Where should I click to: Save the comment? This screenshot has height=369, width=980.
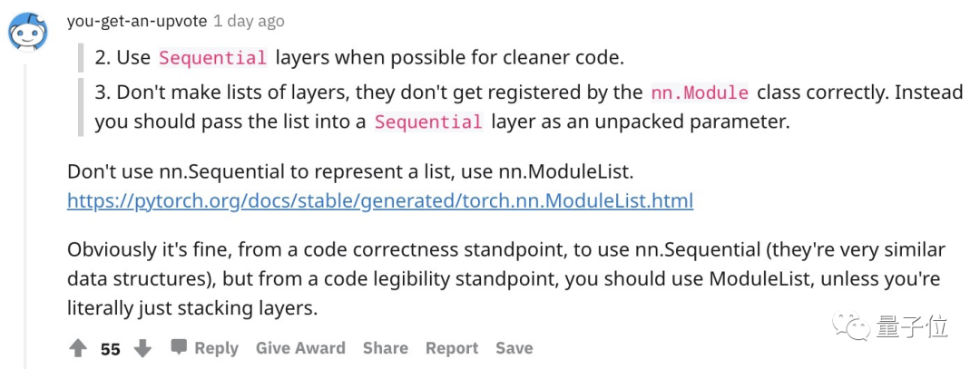[x=514, y=348]
